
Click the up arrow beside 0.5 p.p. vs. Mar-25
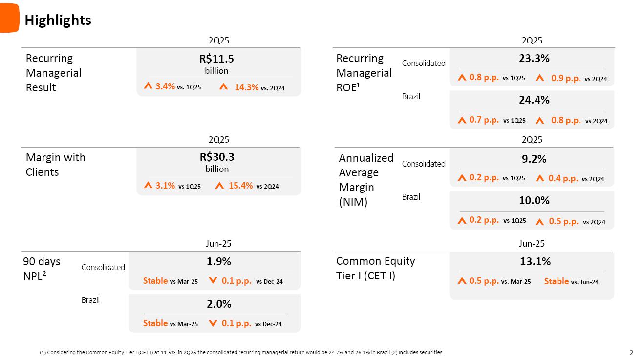(x=462, y=281)
